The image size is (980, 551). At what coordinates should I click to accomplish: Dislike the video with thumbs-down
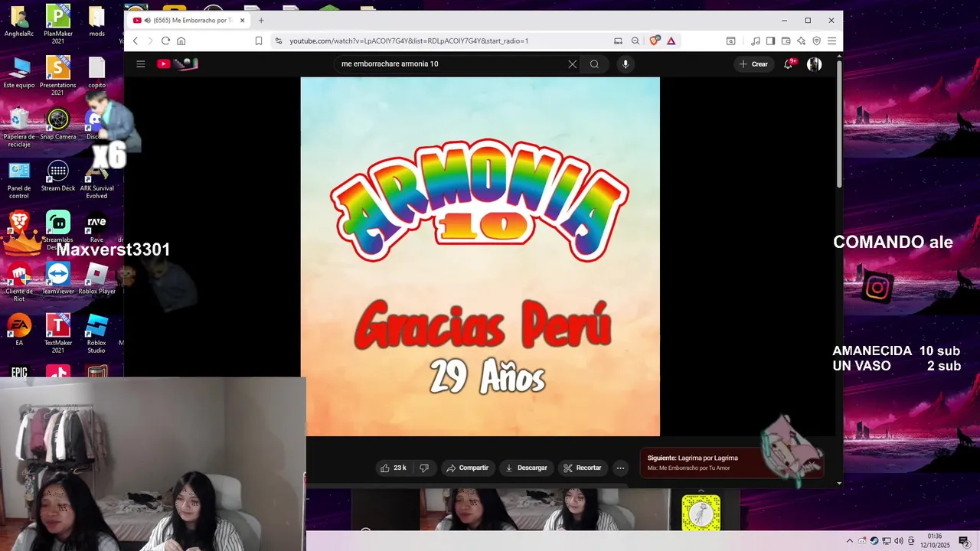coord(424,468)
